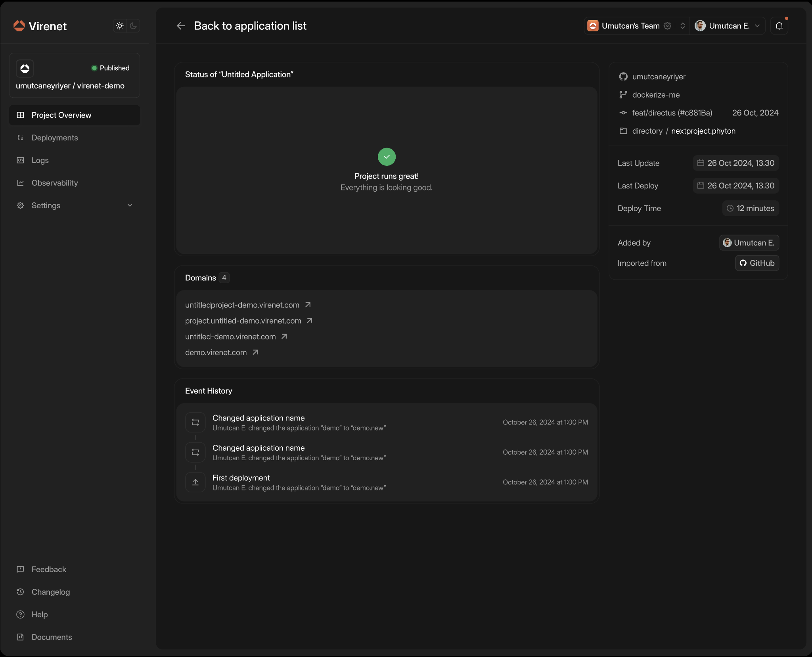Click the 12 minutes deploy time chip

coord(751,208)
